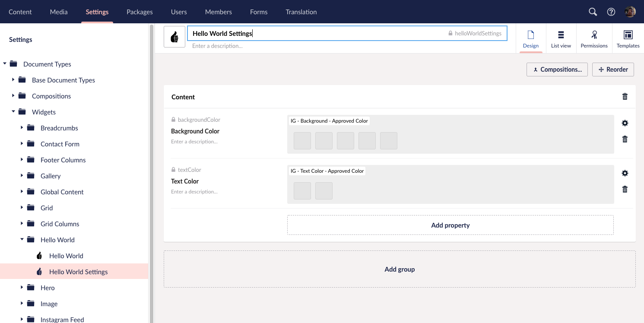Click the thumbs-up document type icon picker
This screenshot has height=323, width=644.
tap(174, 37)
